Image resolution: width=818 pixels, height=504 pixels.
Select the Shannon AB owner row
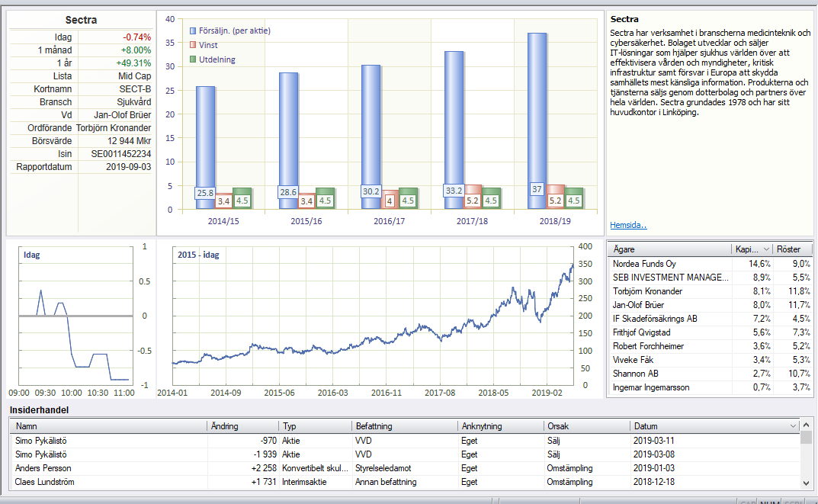pyautogui.click(x=710, y=374)
